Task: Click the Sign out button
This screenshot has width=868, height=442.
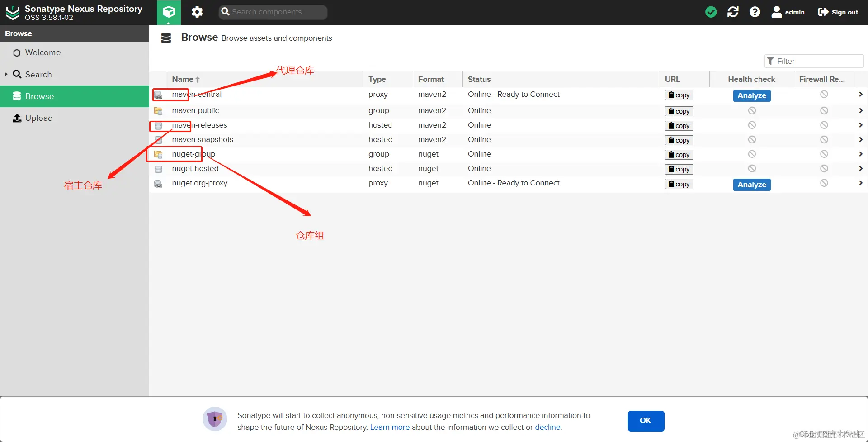Action: [838, 12]
